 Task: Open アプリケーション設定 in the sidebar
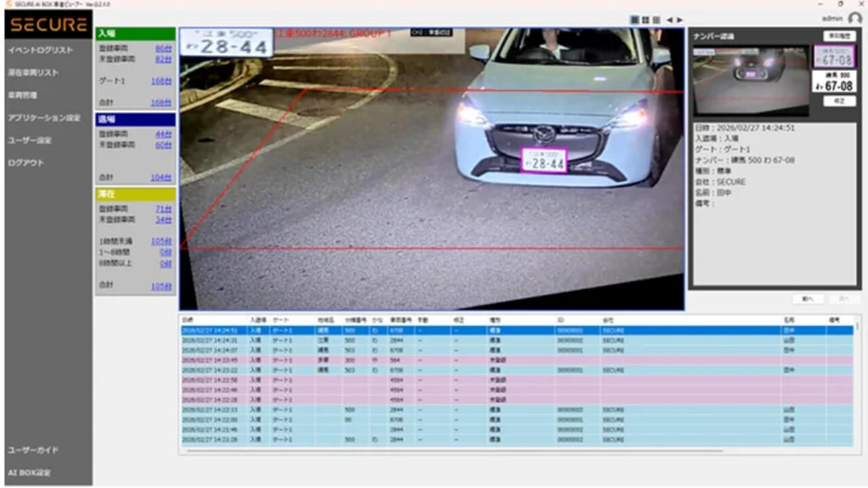coord(44,118)
